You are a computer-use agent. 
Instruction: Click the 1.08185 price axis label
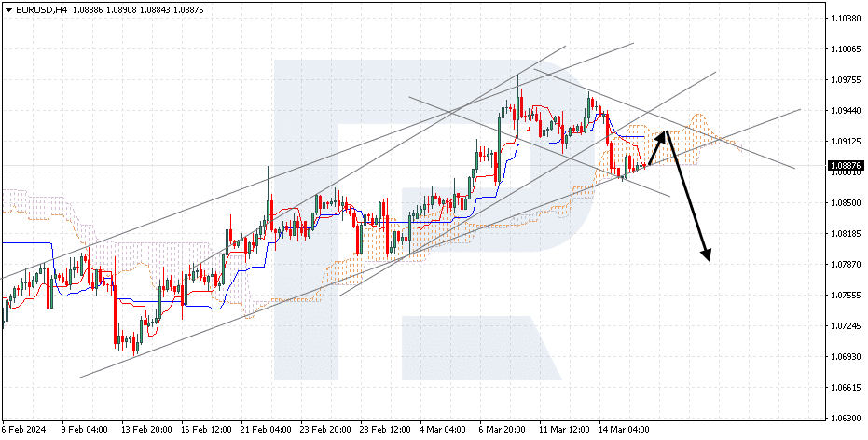tap(845, 234)
